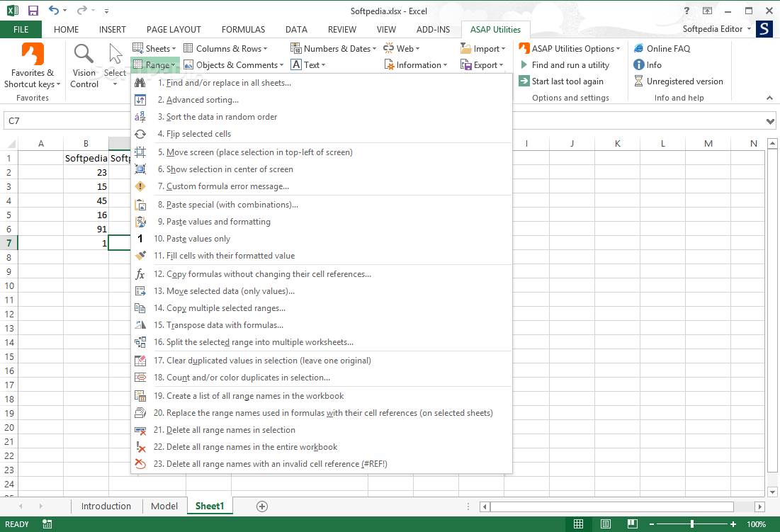Choose Paste special with combinations entry
780x532 pixels.
[x=322, y=204]
